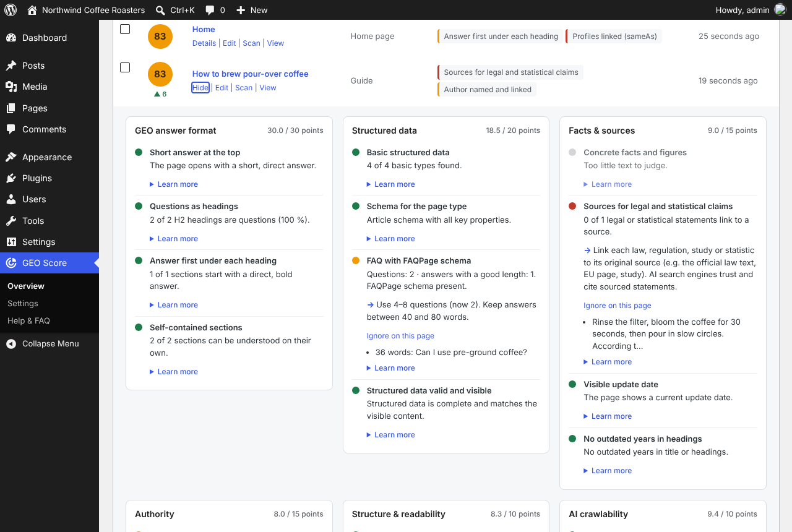This screenshot has width=792, height=532.
Task: Click Ignore on this page under FAQ schema
Action: (x=400, y=336)
